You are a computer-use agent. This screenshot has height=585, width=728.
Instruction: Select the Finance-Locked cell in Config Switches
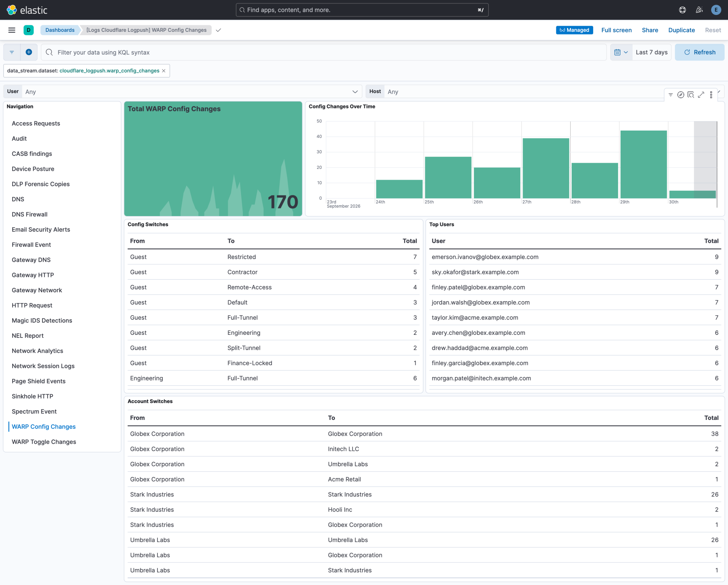click(x=249, y=363)
